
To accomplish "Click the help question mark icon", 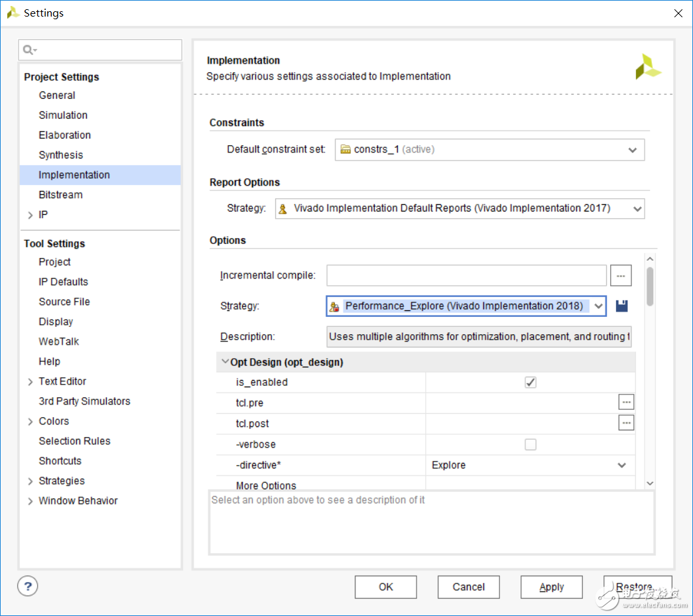I will pos(28,586).
